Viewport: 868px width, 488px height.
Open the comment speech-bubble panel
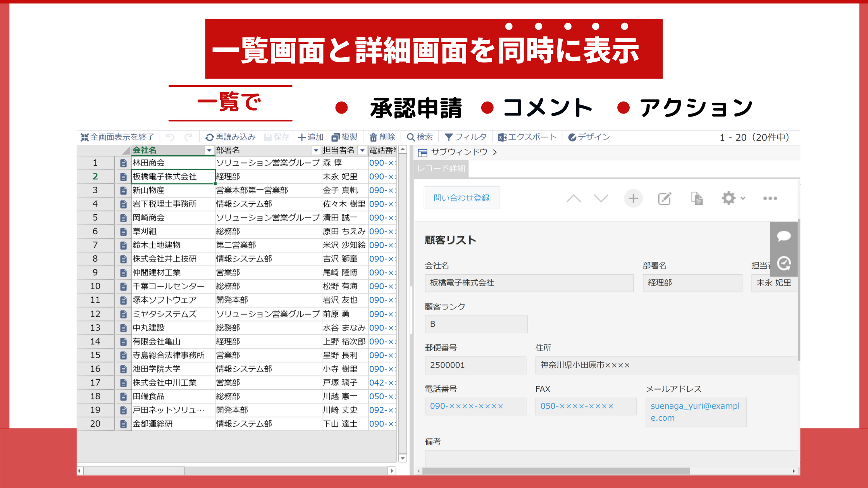(x=784, y=236)
